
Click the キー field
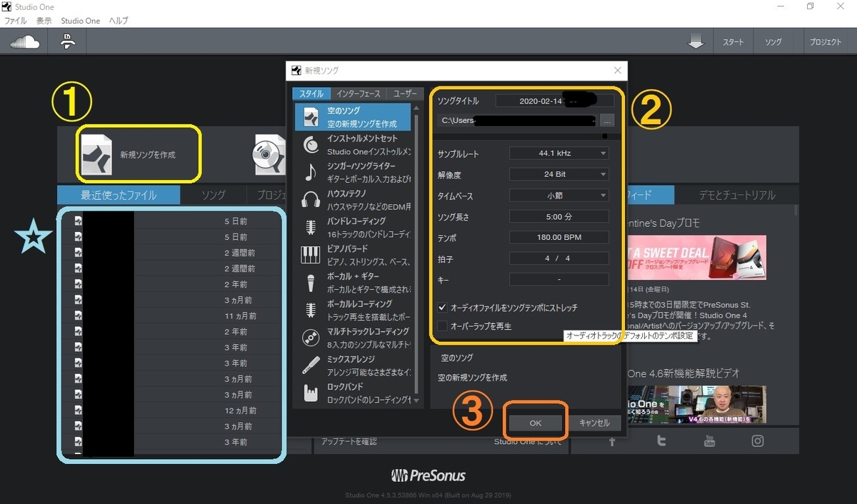pos(559,280)
